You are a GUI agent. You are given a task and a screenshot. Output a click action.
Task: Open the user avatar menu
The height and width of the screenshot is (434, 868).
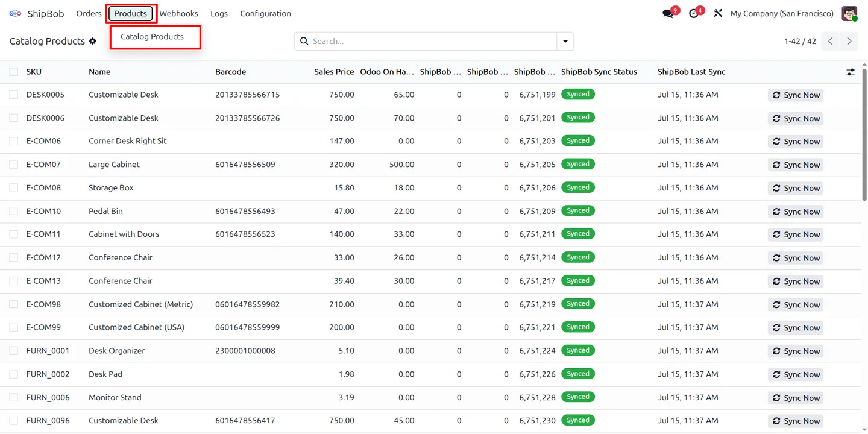[x=849, y=13]
